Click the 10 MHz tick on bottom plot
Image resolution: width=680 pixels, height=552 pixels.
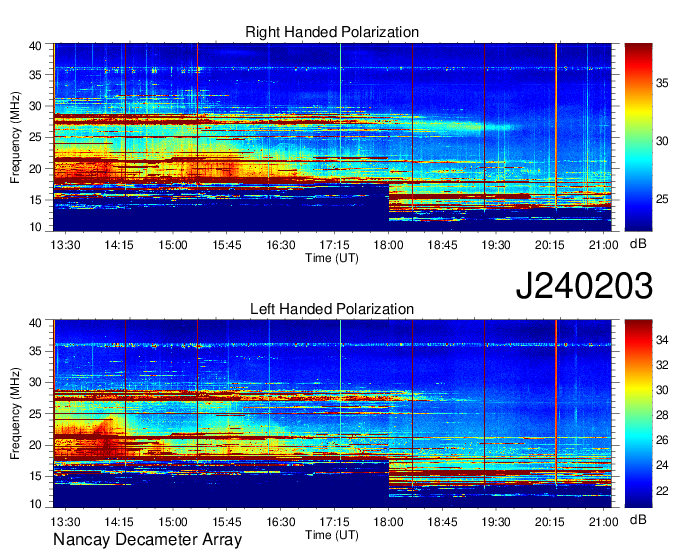pos(35,503)
